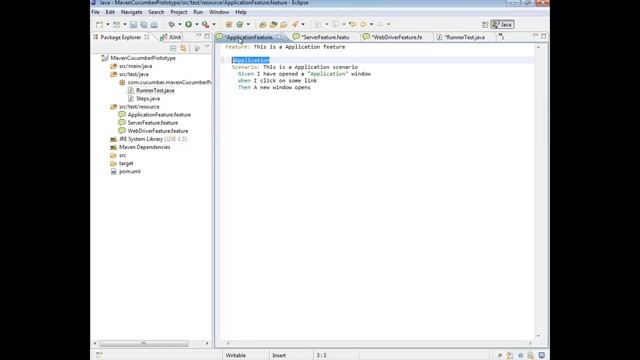The width and height of the screenshot is (640, 360).
Task: Open the Back navigation dropdown arrow
Action: click(x=371, y=24)
